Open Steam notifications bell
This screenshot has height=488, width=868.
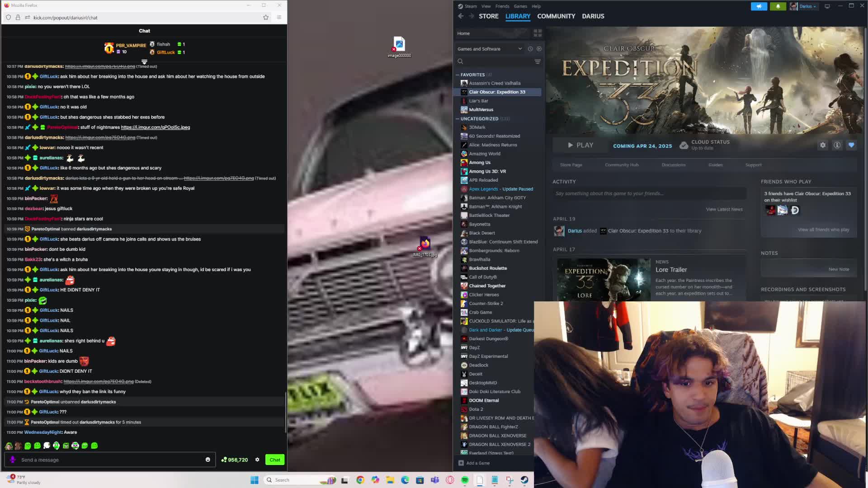778,6
